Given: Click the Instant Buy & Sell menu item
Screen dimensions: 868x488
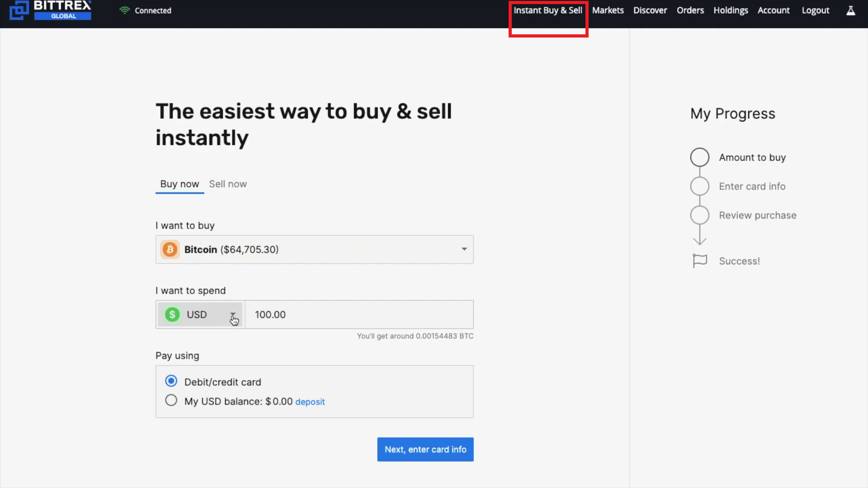Looking at the screenshot, I should pos(547,10).
